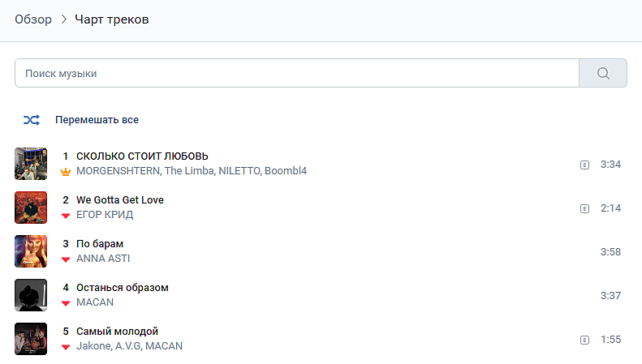Play Останься образом album cover
The width and height of the screenshot is (642, 364).
[x=31, y=295]
